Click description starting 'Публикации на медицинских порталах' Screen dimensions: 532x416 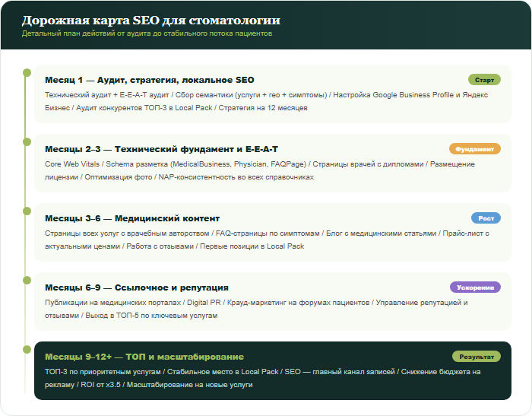tap(257, 309)
